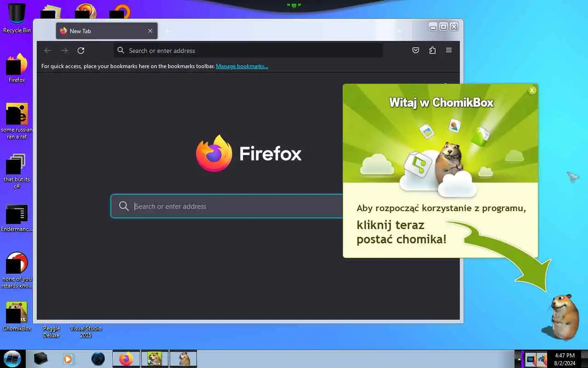
Task: Go forward in Firefox
Action: tap(64, 51)
